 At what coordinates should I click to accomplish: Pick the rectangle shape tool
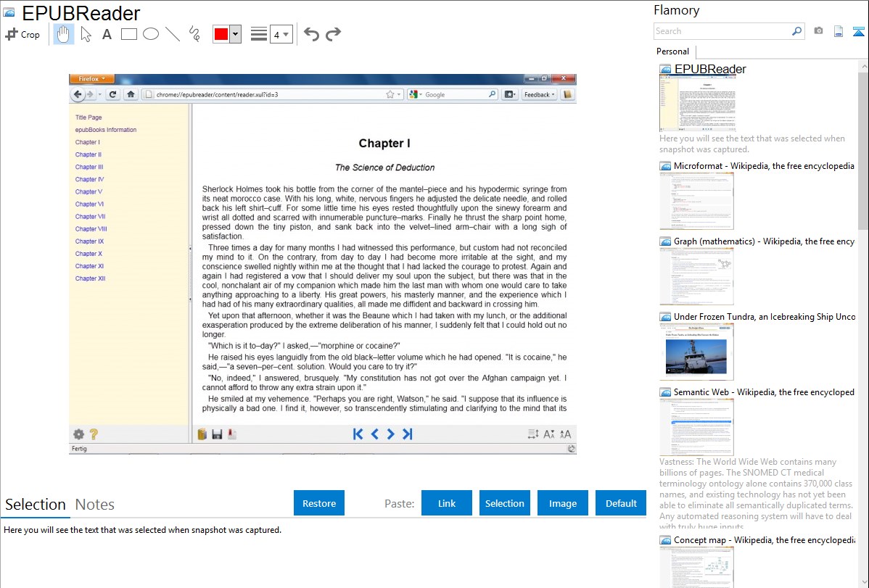coord(129,34)
